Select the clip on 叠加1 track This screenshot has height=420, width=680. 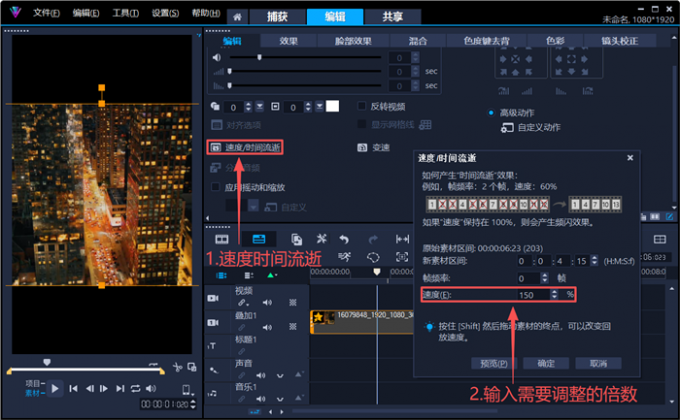coord(362,322)
